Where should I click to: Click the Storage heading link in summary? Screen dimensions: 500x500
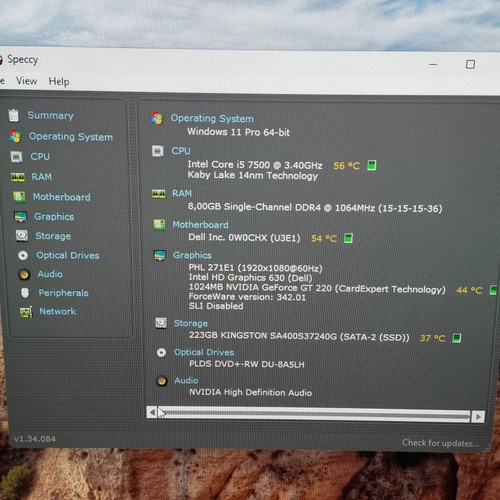[191, 323]
